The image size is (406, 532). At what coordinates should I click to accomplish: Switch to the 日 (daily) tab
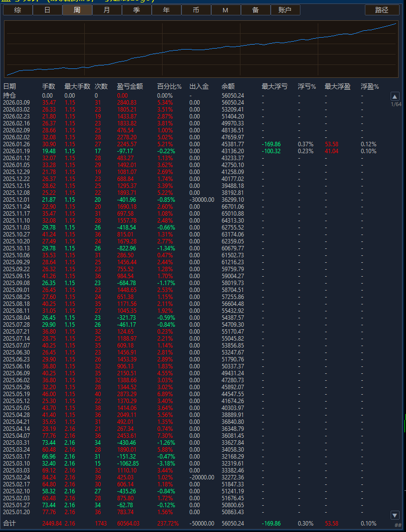click(47, 10)
